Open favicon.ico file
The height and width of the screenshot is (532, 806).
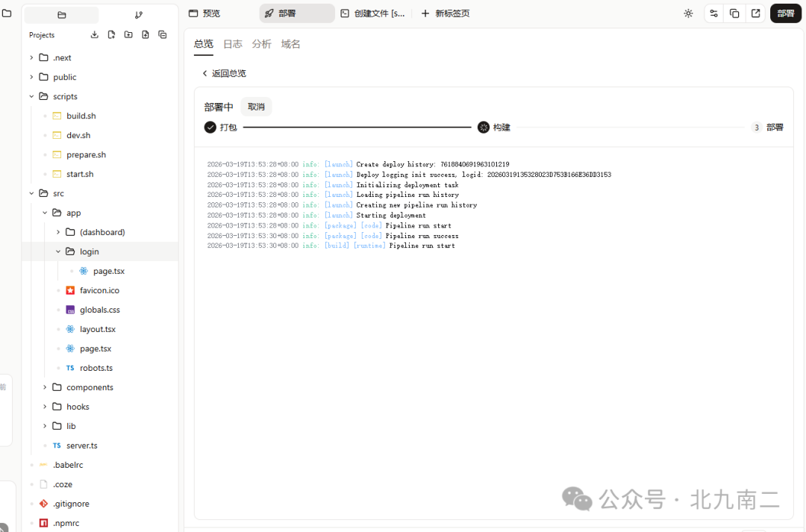pyautogui.click(x=100, y=290)
